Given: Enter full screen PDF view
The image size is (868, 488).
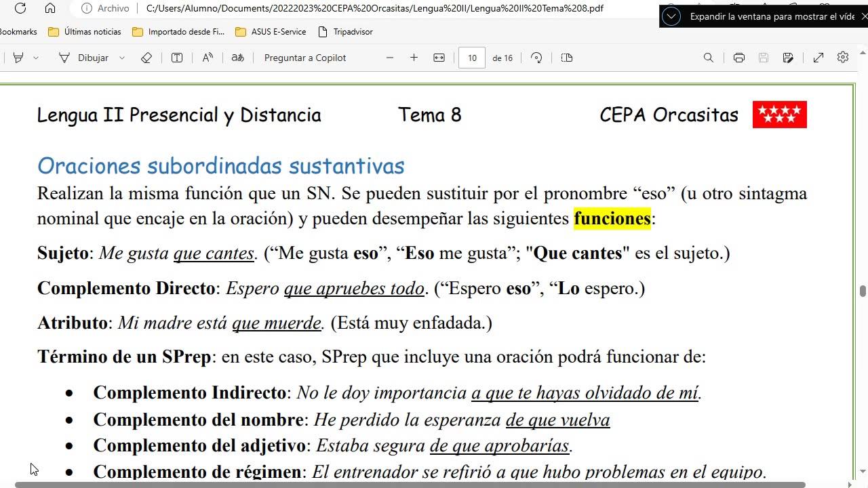Looking at the screenshot, I should coord(818,58).
